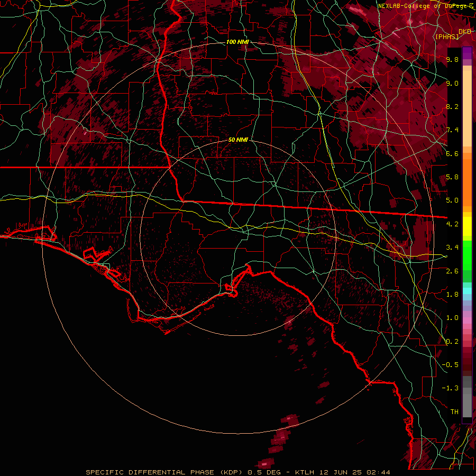Click the SPECIFIC DIFFERENTIAL PHASE (KDP) title text
This screenshot has width=476, height=476.
tap(164, 472)
